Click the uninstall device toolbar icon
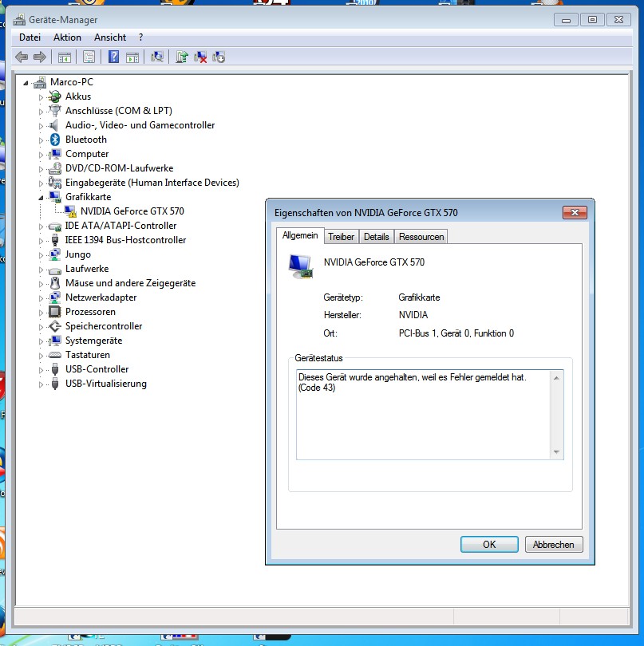644x646 pixels. [x=200, y=57]
